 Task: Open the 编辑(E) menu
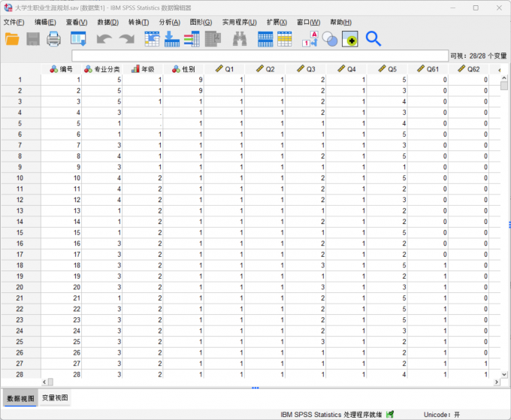45,22
